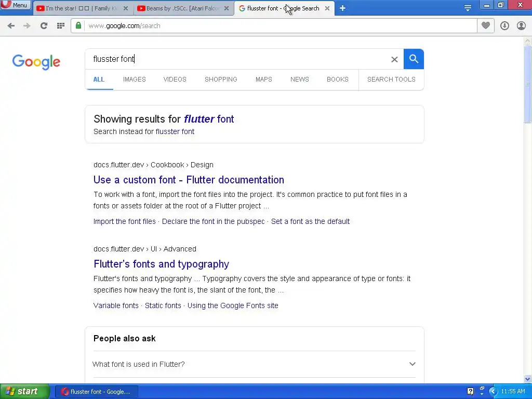Open 'Variable fonts' sublink

click(116, 305)
